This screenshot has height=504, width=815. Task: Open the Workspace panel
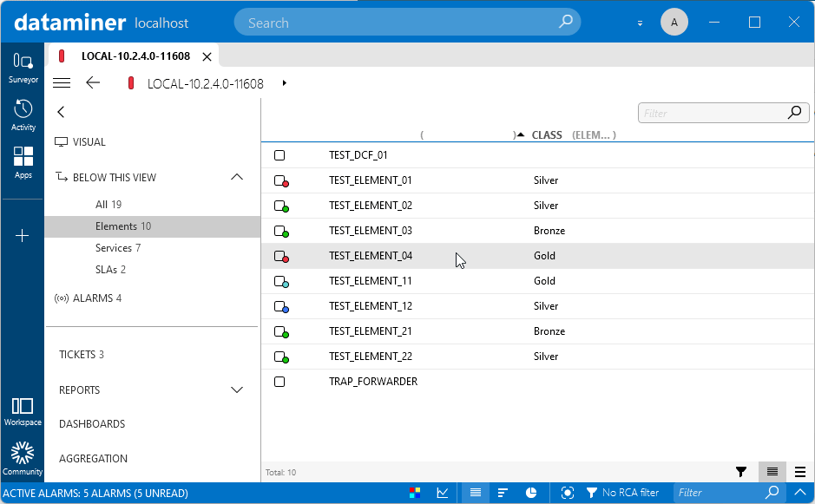23,411
